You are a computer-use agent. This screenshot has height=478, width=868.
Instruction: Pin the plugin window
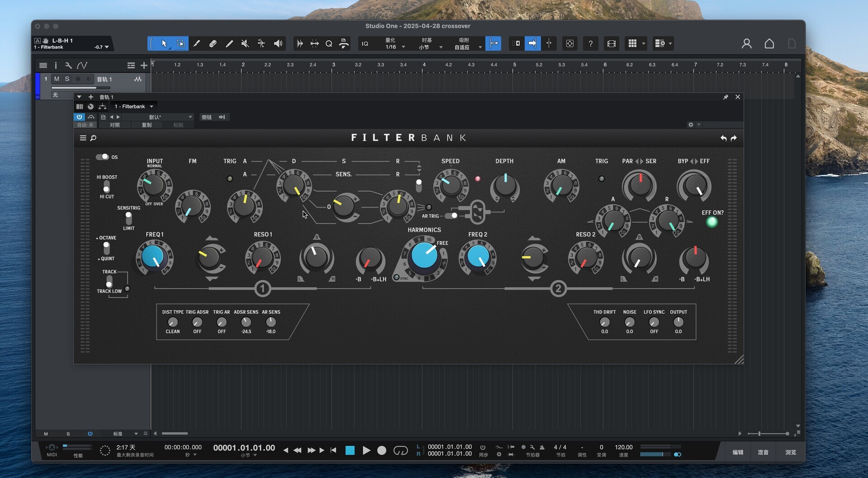[726, 97]
